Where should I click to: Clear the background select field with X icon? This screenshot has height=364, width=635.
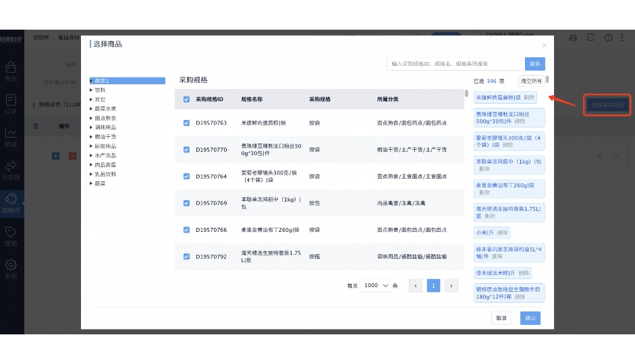[599, 156]
